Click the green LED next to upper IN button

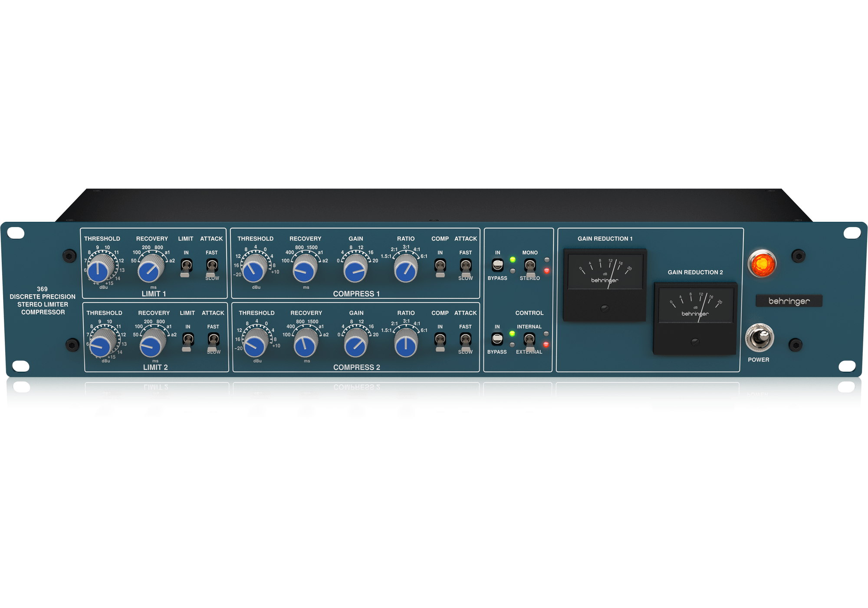(513, 260)
